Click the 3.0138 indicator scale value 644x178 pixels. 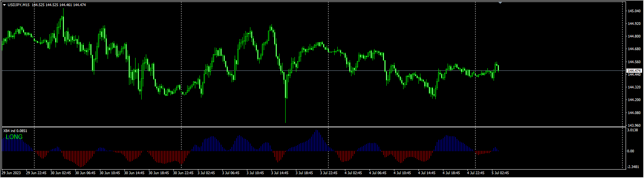click(633, 130)
